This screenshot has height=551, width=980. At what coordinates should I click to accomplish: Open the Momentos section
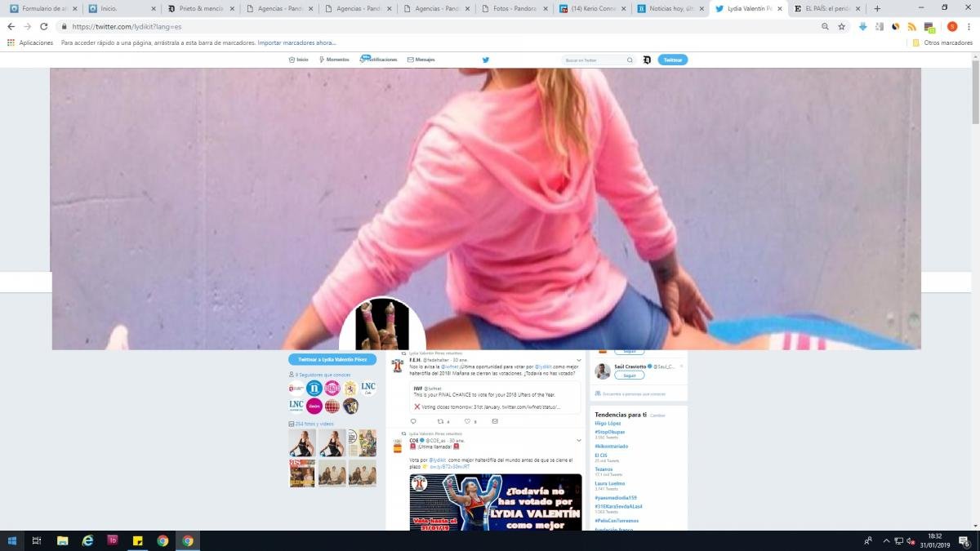[335, 60]
